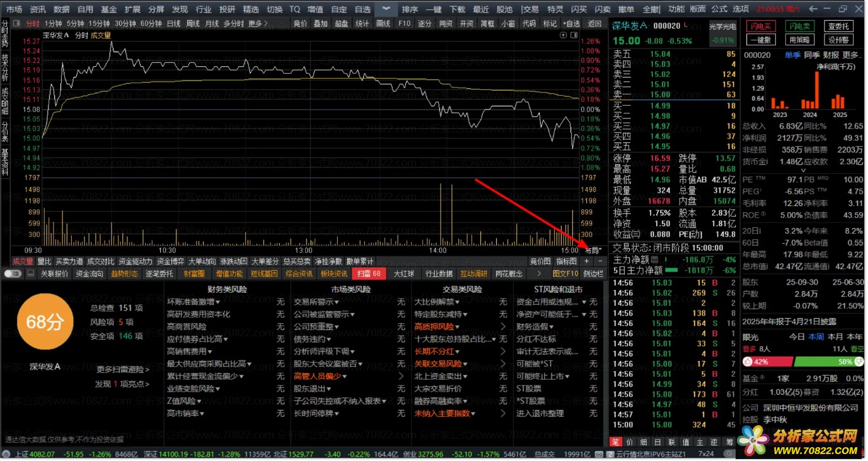The image size is (868, 461).
Task: Click the 看多 42% red bar
Action: pyautogui.click(x=767, y=361)
